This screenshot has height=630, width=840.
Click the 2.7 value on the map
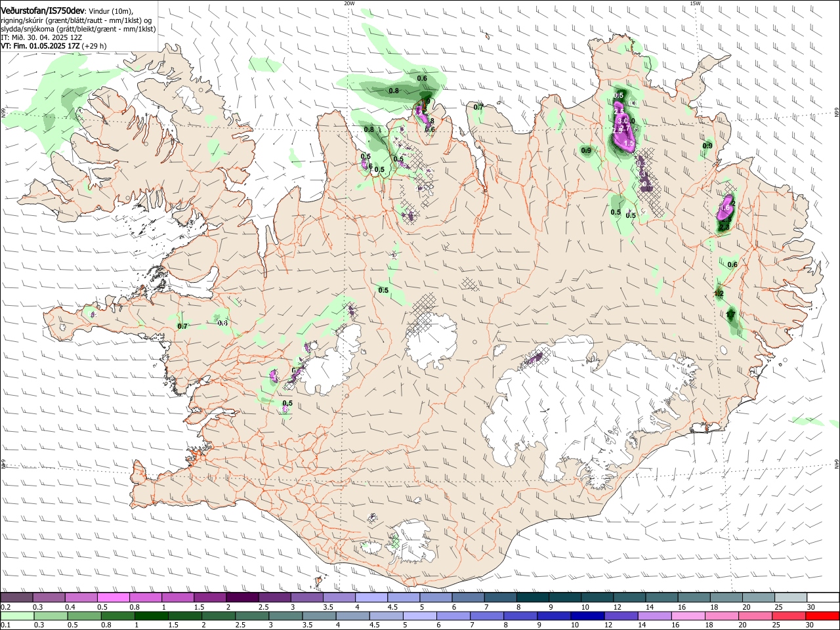625,129
